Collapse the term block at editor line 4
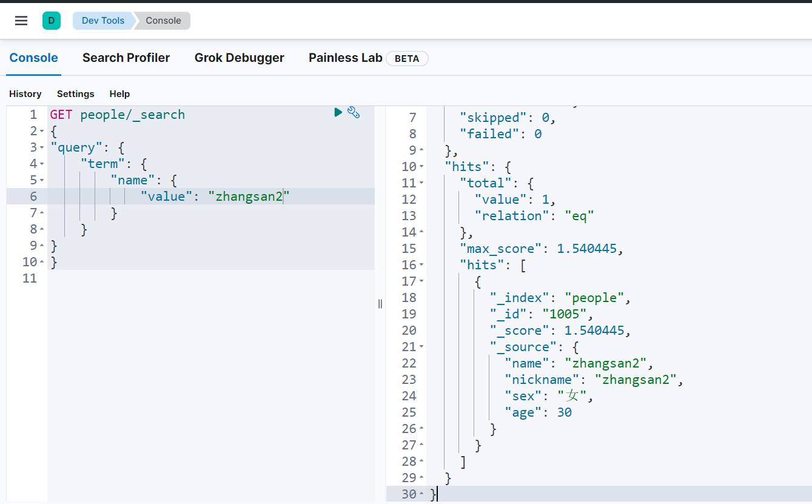Viewport: 812px width, 504px height. 42,164
